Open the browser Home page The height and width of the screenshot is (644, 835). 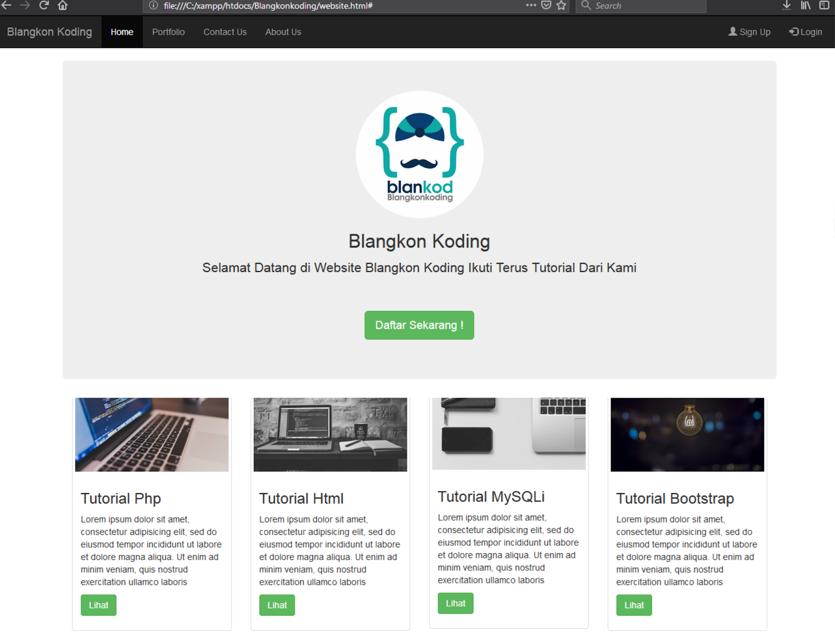point(62,6)
